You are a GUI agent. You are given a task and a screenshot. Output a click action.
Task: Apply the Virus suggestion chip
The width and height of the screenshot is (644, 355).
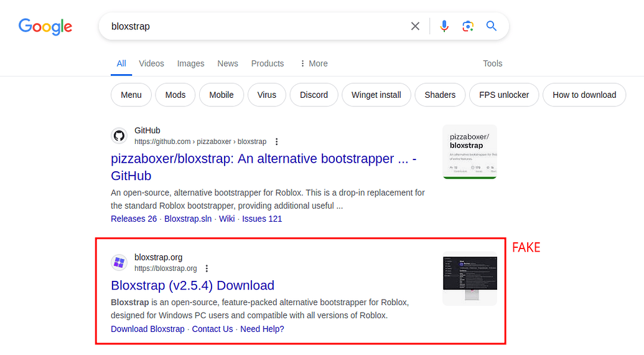point(266,95)
